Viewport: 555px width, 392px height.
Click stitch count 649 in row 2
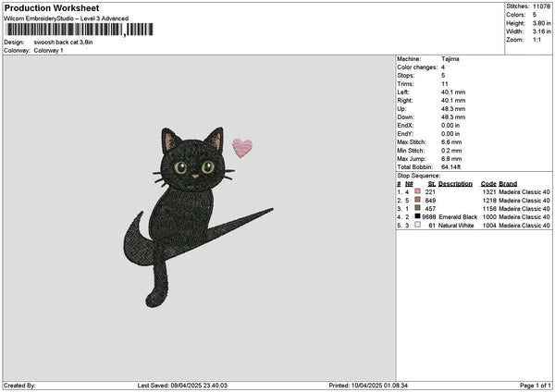point(430,201)
